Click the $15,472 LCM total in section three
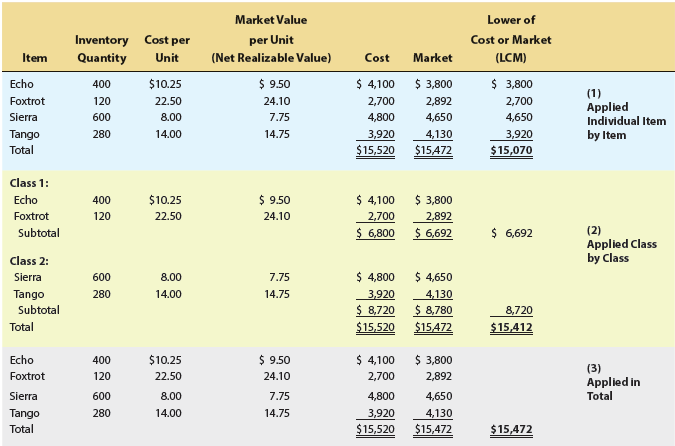Image resolution: width=675 pixels, height=446 pixels. coord(511,429)
